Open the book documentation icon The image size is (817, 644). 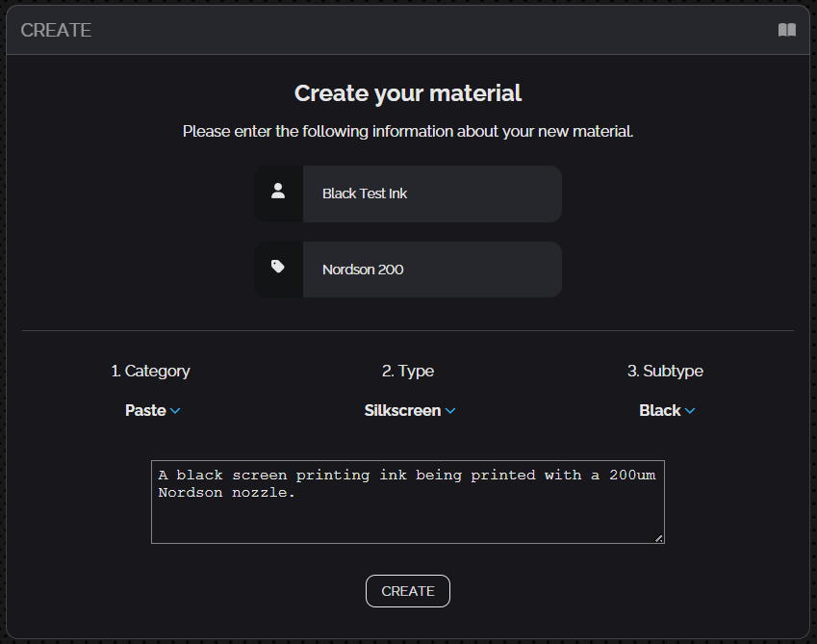pos(786,30)
